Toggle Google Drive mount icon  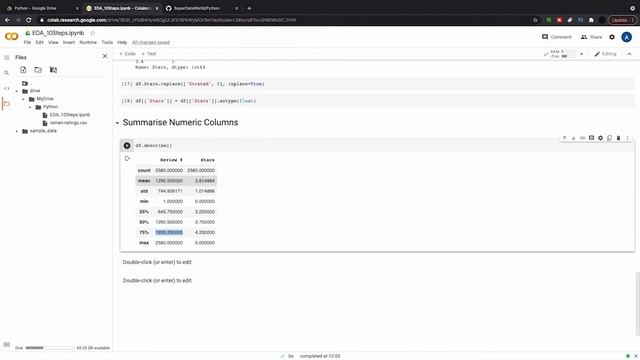tap(53, 70)
